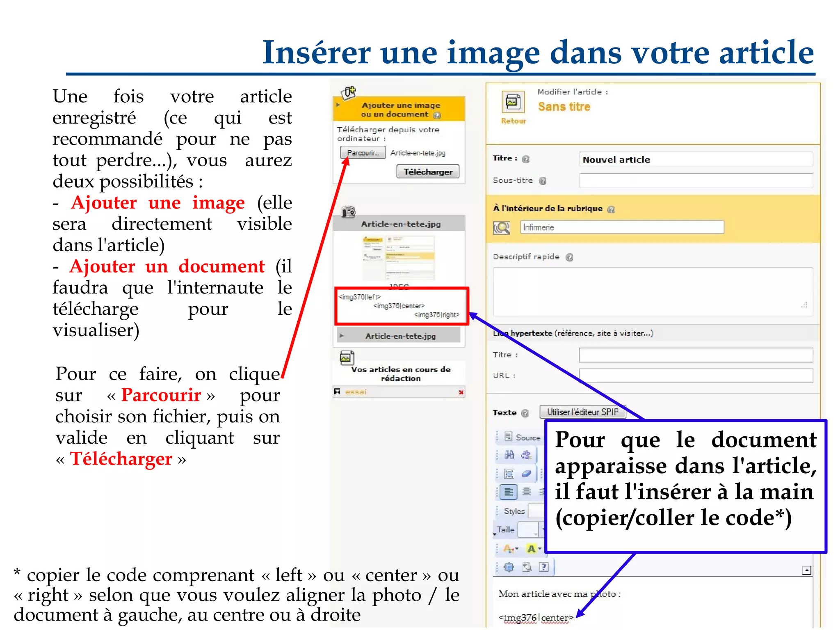Click the magnifier rubrique search icon
Screen dimensions: 840x630
(x=502, y=227)
